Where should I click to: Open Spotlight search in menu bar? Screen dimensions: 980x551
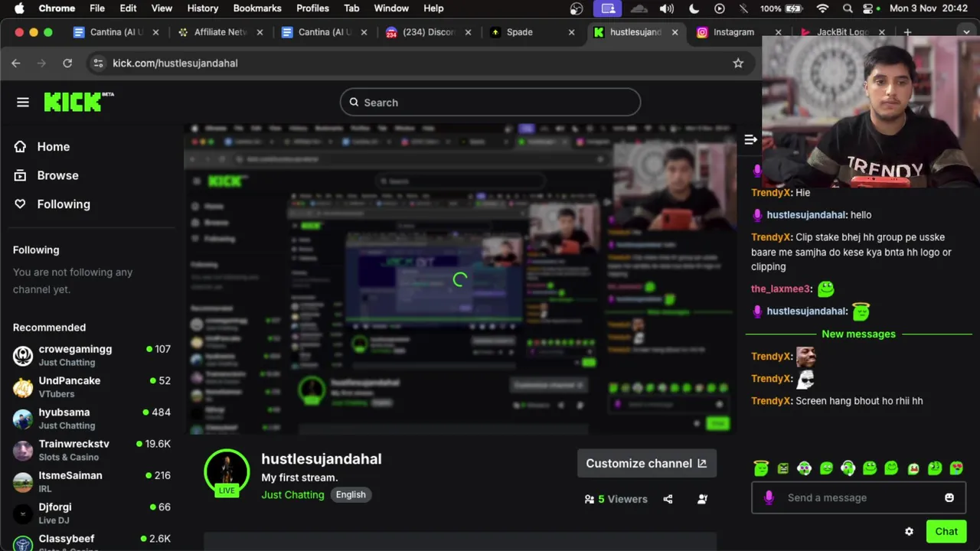tap(848, 8)
